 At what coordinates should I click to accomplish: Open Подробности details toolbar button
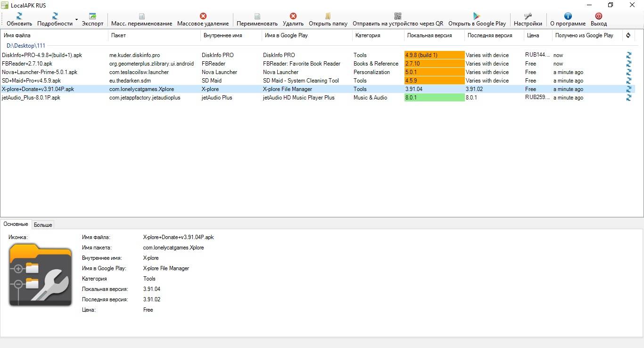point(55,19)
